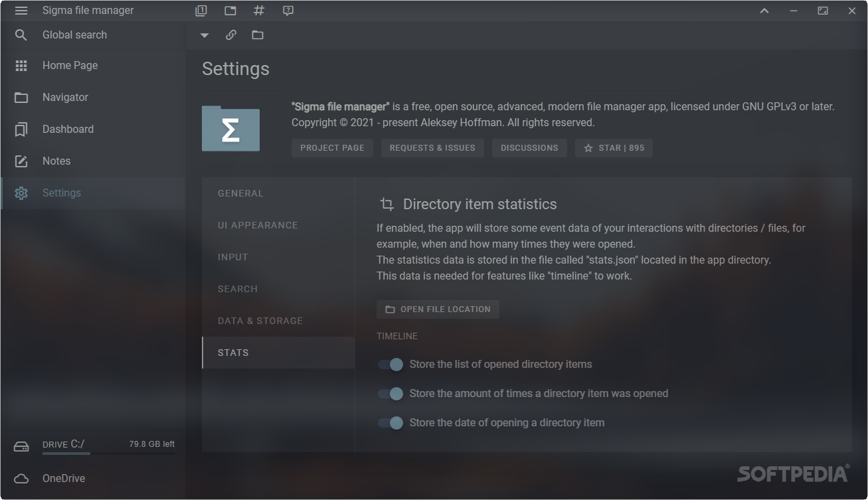Click the Global search magnifier icon
868x500 pixels.
tap(21, 35)
